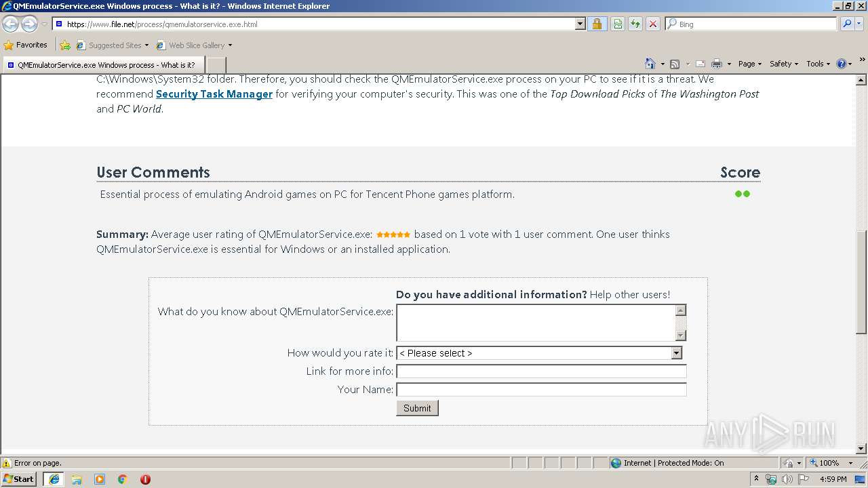
Task: Click the Web Slice Gallery link
Action: [194, 45]
